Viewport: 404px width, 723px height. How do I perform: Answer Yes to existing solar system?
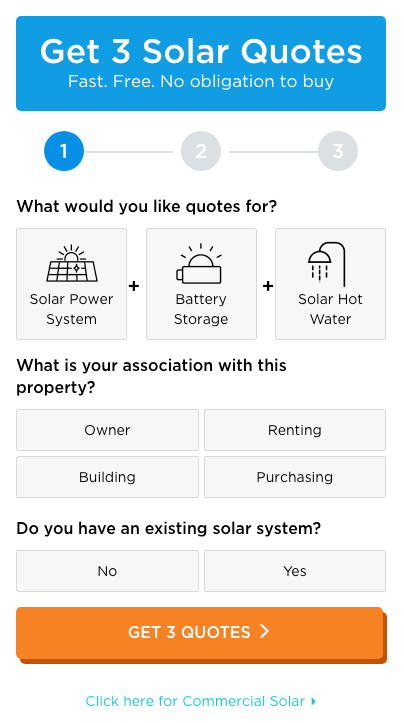(295, 571)
